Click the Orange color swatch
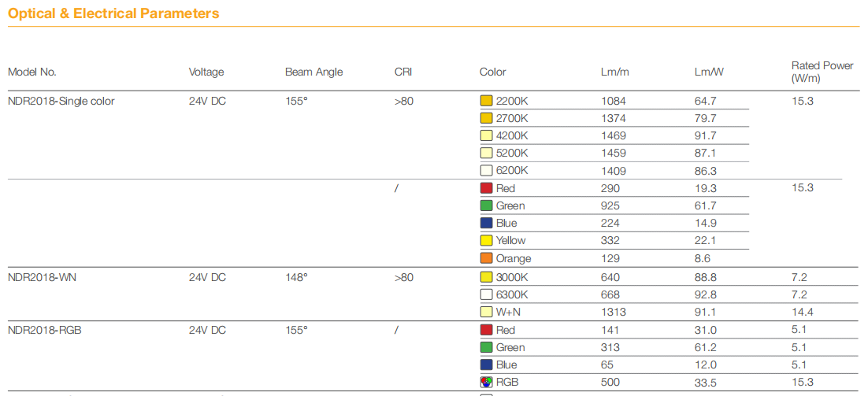Viewport: 868px width, 396px height. 485,258
